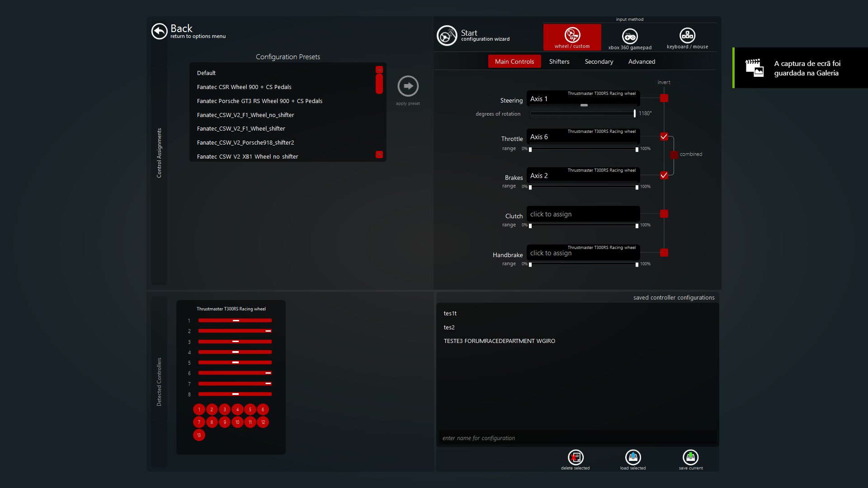Start the configuration wizard
The width and height of the screenshot is (868, 488).
pos(447,36)
